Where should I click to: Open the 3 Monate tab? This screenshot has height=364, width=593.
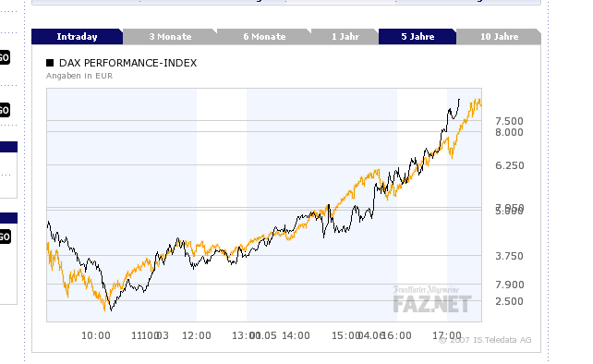tap(170, 37)
